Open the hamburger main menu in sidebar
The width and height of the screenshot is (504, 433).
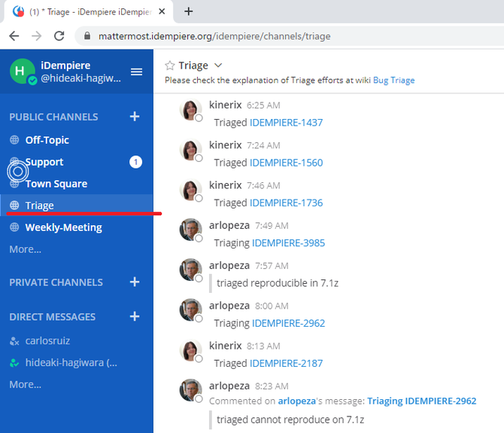tap(136, 72)
